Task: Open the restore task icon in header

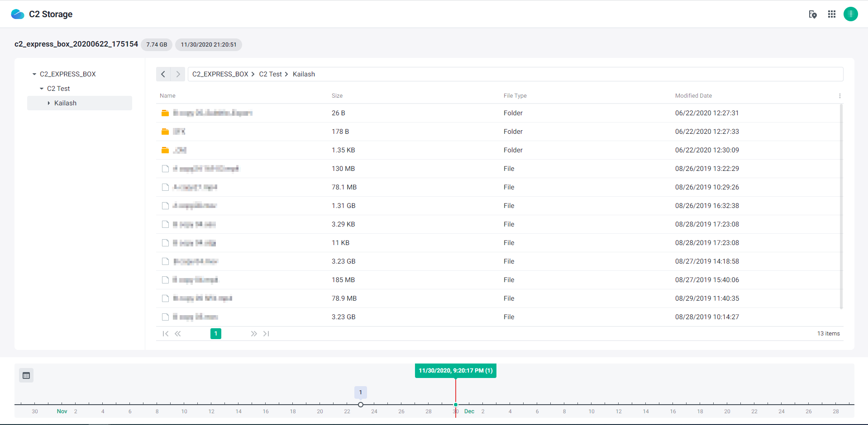Action: tap(812, 14)
